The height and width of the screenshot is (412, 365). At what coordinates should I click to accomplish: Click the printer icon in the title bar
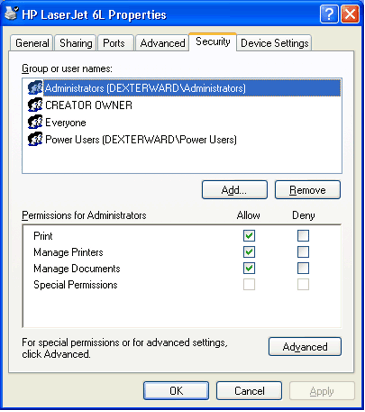12,13
